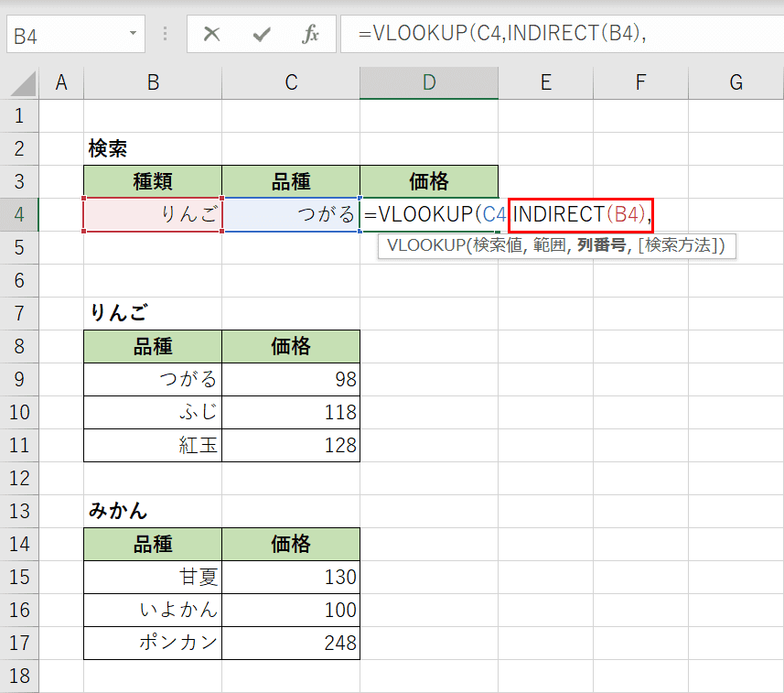
Task: Select cell 甘夏
Action: 153,577
